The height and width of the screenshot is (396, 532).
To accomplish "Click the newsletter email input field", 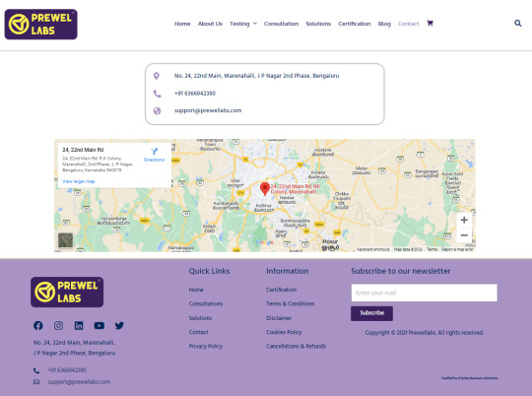I will [424, 293].
